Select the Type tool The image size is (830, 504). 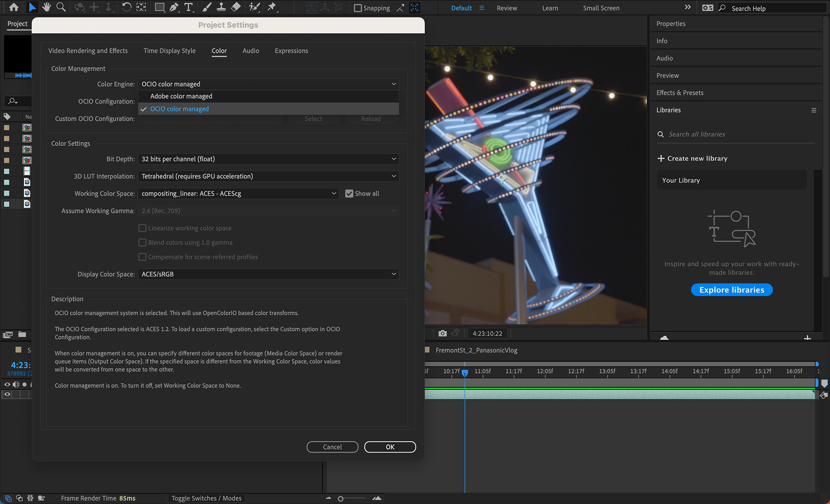coord(188,7)
